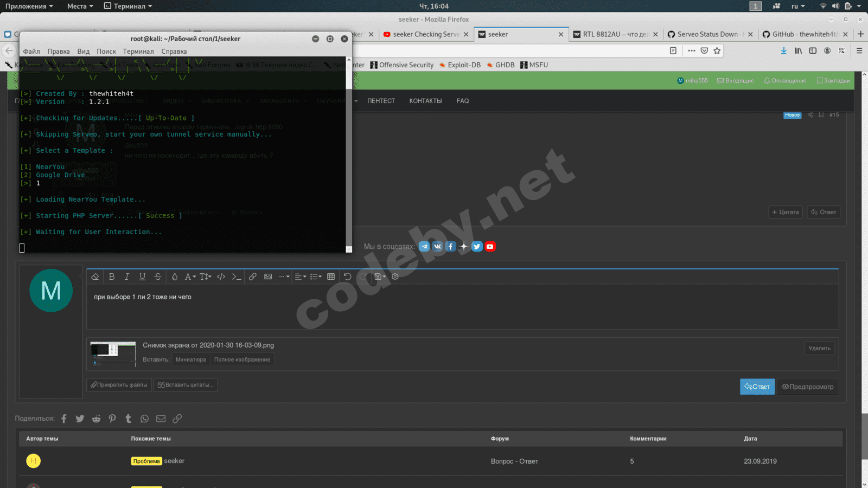Insert a table using the grid icon
This screenshot has height=488, width=868.
[331, 277]
